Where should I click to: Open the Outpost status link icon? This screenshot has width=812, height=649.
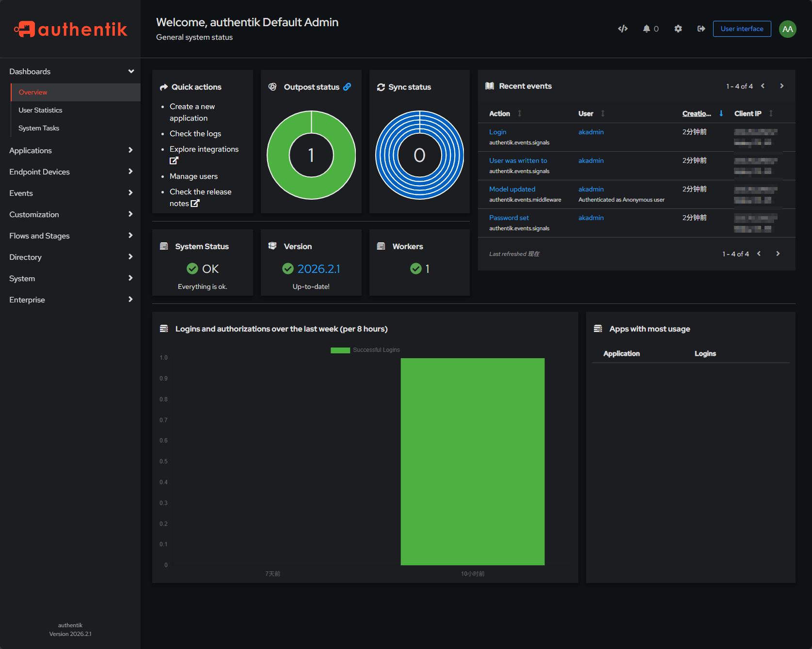[x=347, y=87]
